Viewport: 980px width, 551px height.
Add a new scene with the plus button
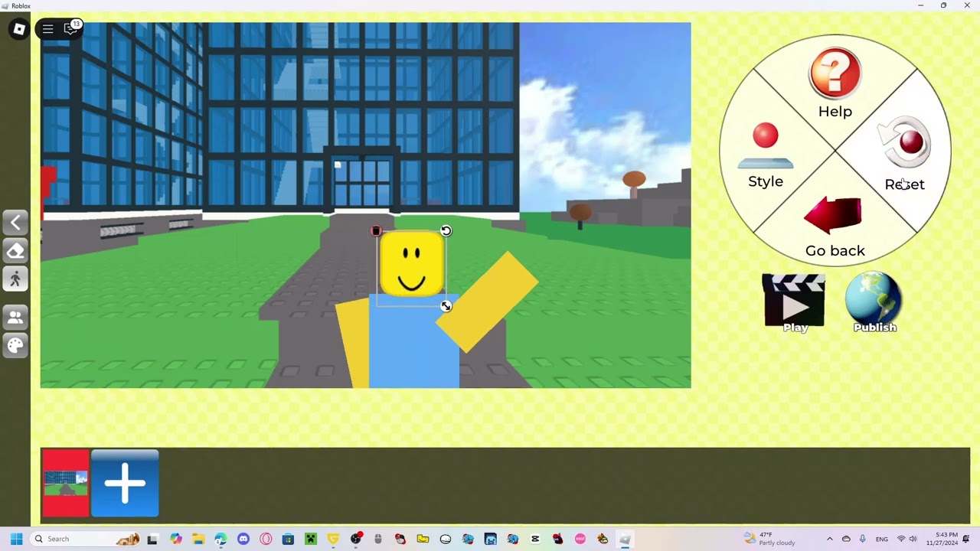[125, 484]
